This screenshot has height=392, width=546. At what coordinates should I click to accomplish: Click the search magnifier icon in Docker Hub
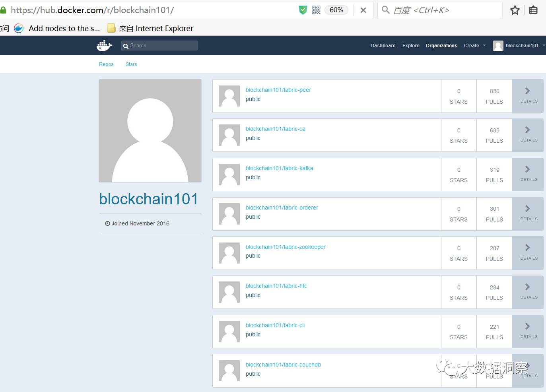click(x=126, y=46)
